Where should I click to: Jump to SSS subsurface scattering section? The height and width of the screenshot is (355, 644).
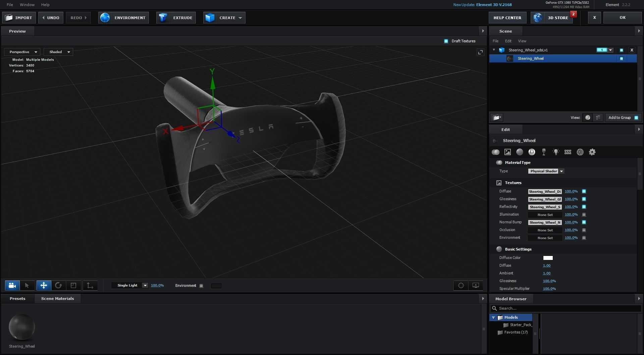click(568, 152)
